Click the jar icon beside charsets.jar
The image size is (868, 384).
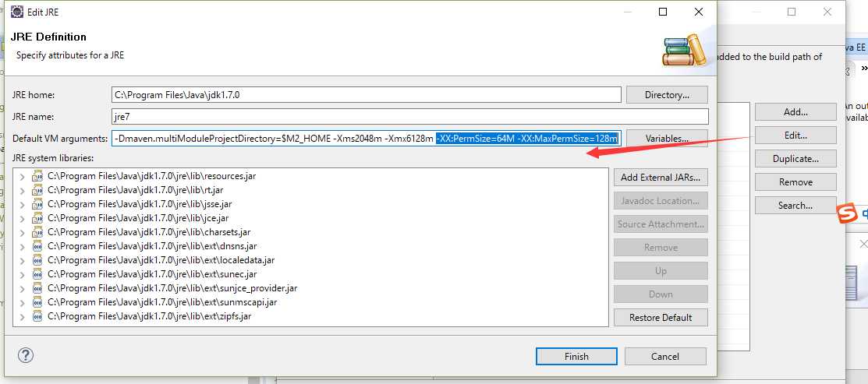(x=37, y=232)
